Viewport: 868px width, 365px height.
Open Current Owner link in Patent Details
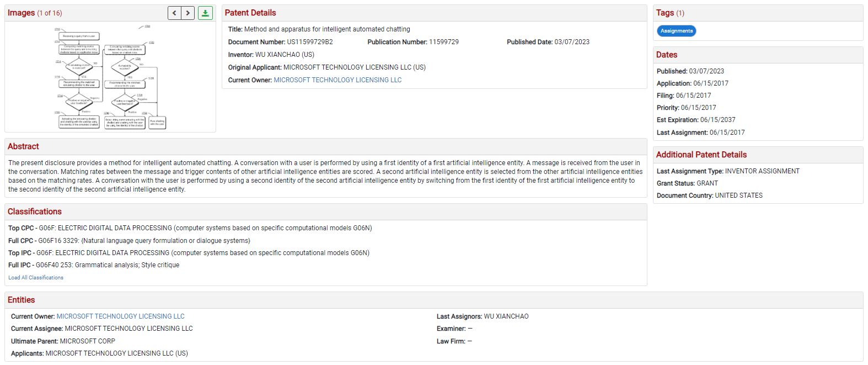point(337,80)
